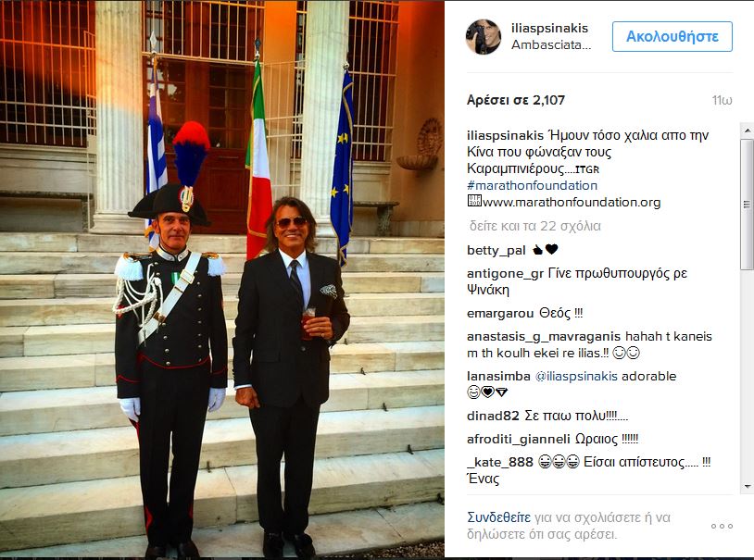Open betty_pal commenter profile
This screenshot has height=560, width=754.
(x=496, y=251)
